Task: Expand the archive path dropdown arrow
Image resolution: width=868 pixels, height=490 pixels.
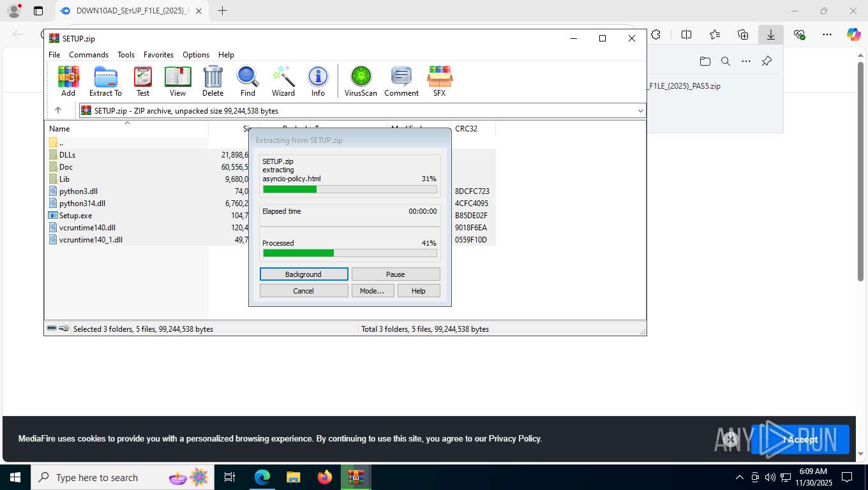Action: point(640,111)
